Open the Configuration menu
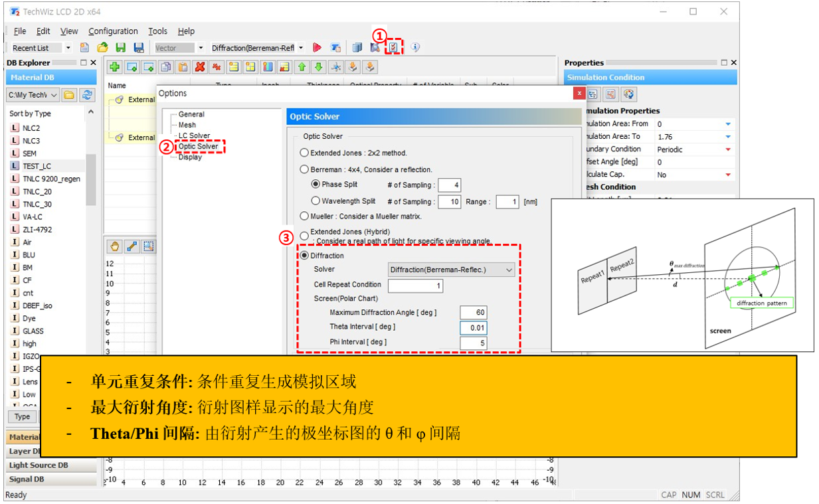This screenshot has width=819, height=504. pos(113,31)
